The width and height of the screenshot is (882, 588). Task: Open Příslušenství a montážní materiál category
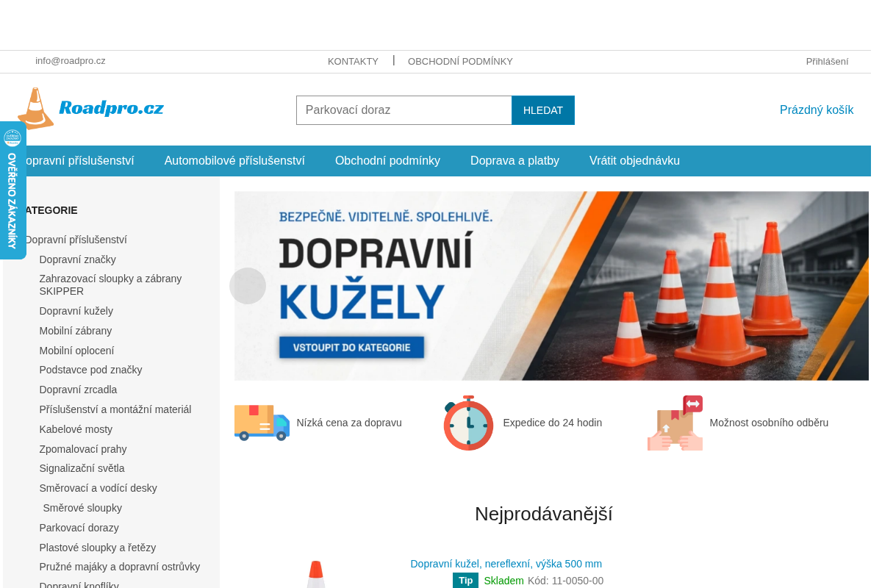point(115,409)
